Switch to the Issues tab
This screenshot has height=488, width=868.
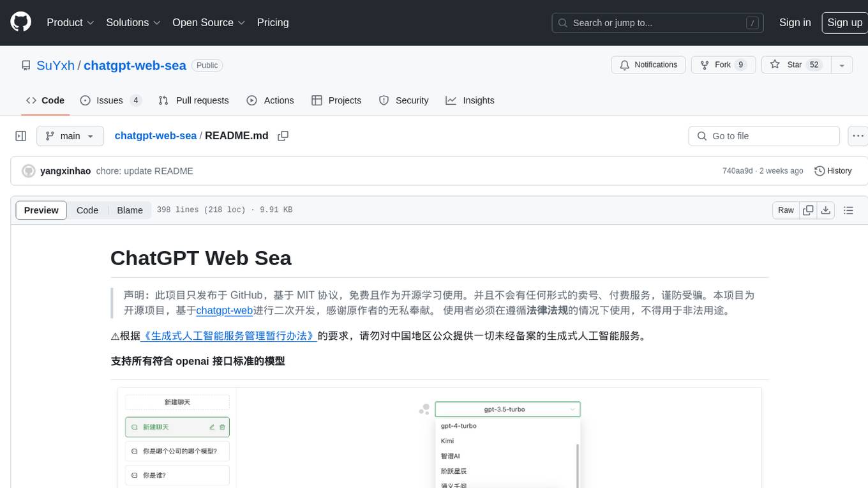pos(111,100)
